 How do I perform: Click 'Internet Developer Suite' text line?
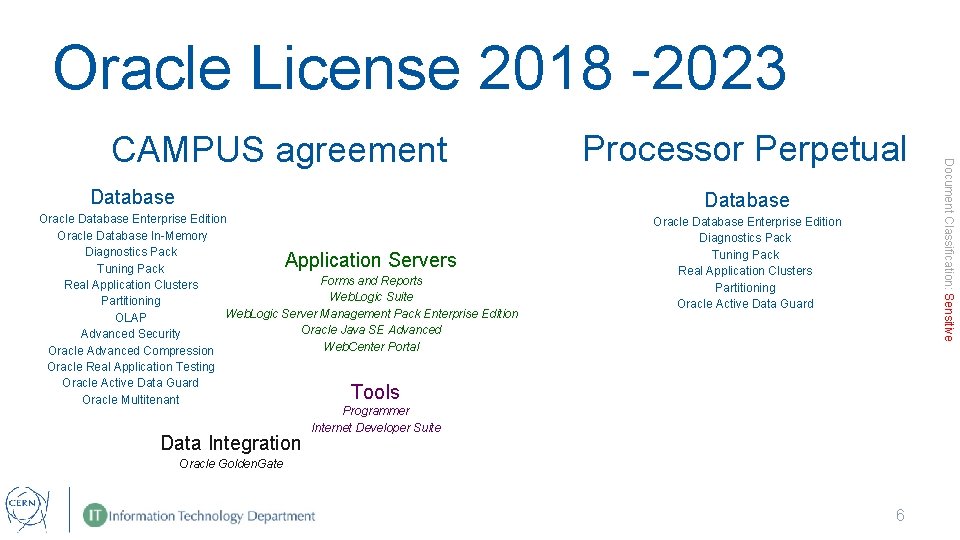click(376, 427)
